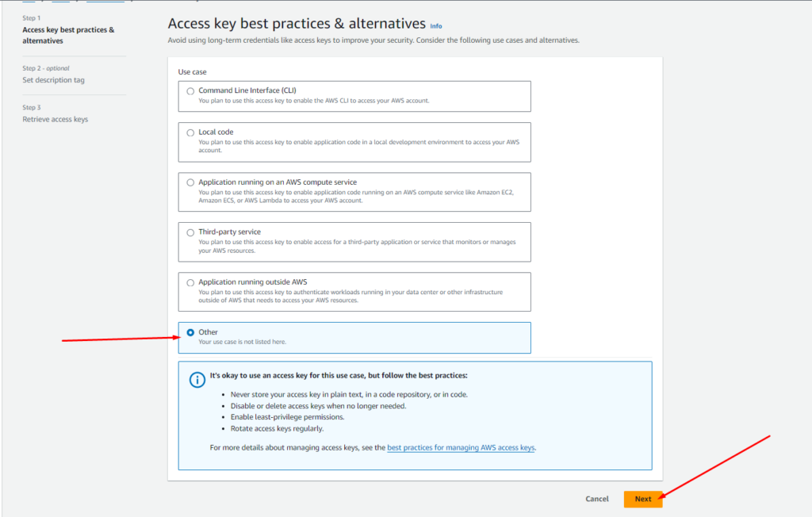Select Application running outside AWS radio

(190, 282)
